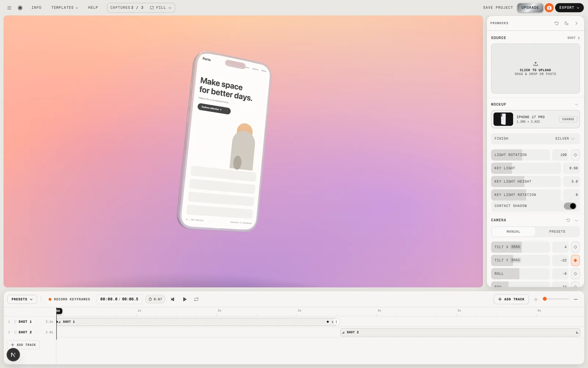The width and height of the screenshot is (588, 368).
Task: Click the timeline fit crosshair icon
Action: [x=536, y=299]
